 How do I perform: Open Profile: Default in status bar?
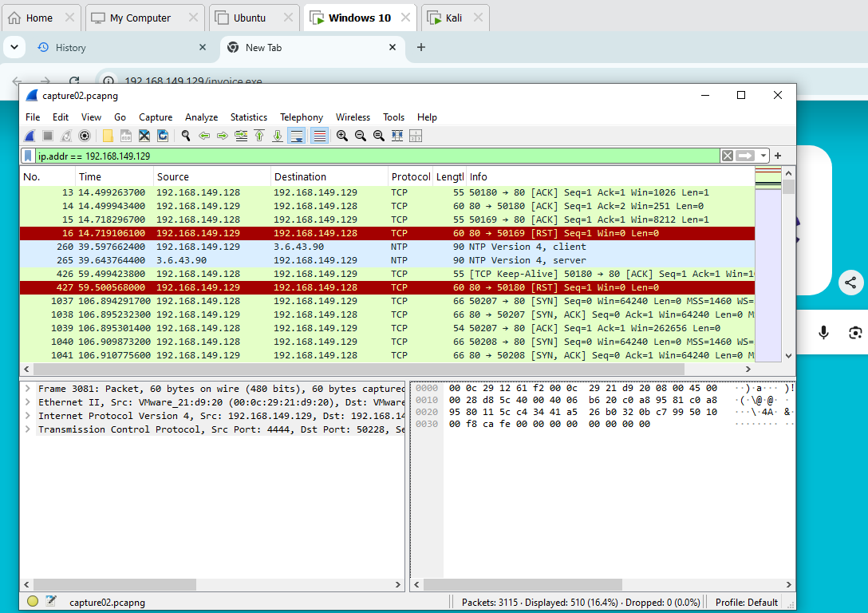746,602
